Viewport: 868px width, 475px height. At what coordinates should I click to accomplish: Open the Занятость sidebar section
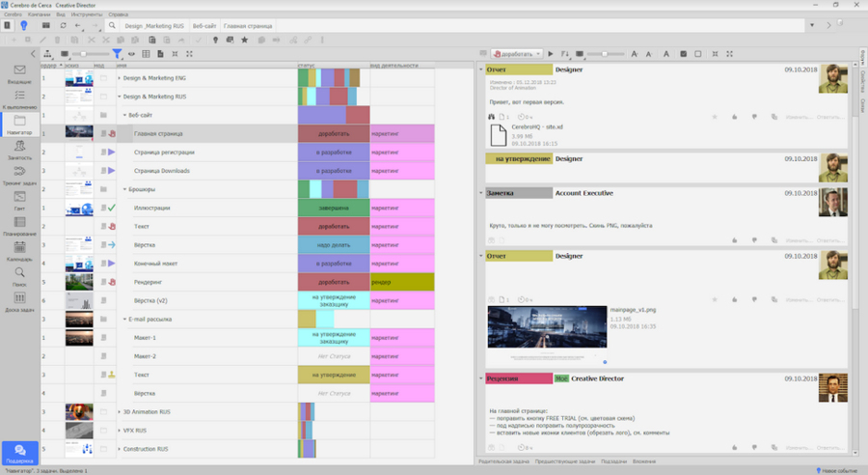pyautogui.click(x=19, y=149)
